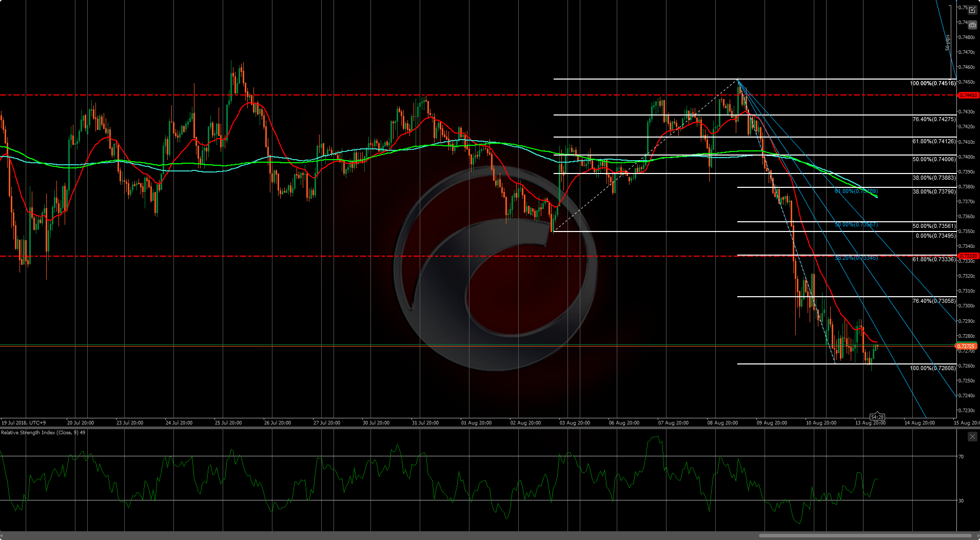Click the 14 Aug 20:00 time axis label
This screenshot has height=540, width=980.
[x=919, y=423]
